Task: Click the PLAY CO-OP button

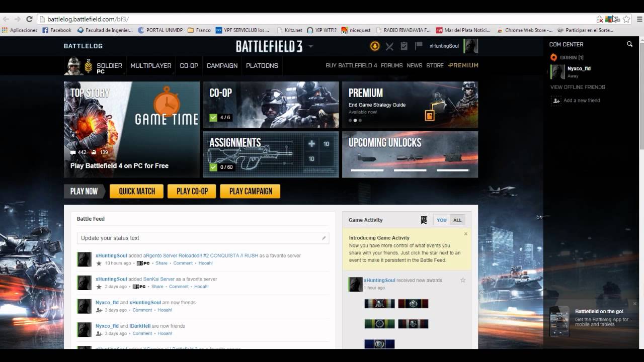Action: coord(192,191)
